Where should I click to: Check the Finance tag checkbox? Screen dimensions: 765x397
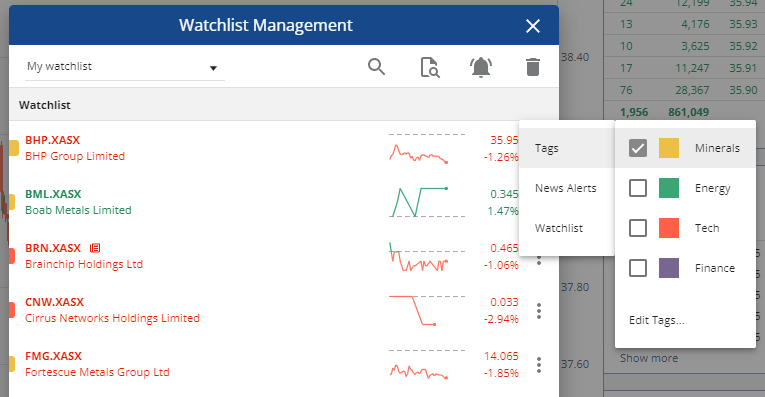pyautogui.click(x=638, y=268)
